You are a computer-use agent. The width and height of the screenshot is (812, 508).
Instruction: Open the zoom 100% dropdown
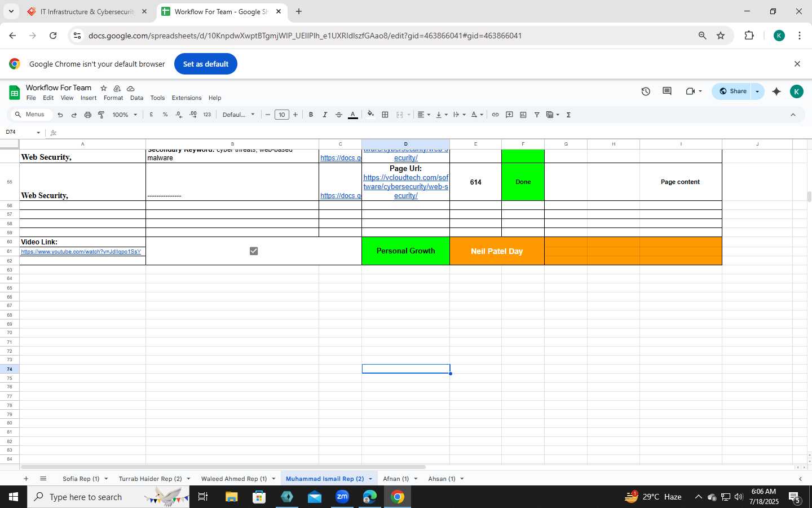tap(125, 115)
